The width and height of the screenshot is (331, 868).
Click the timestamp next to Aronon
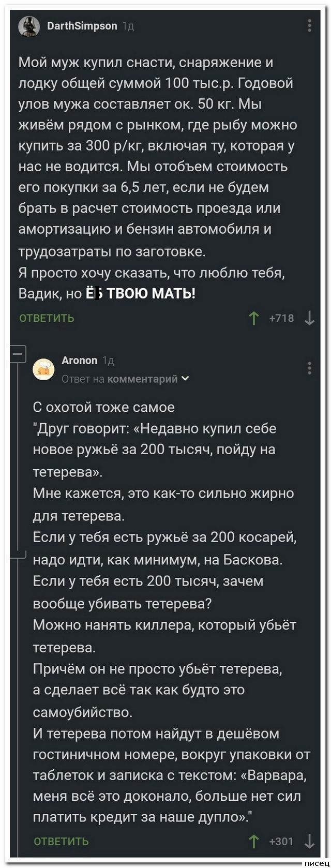[109, 361]
